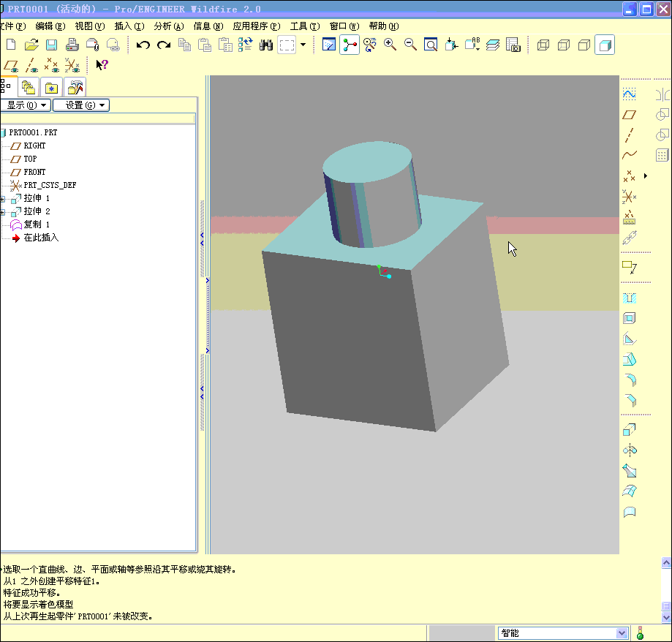Toggle datum points visibility
The image size is (672, 642).
[x=52, y=66]
